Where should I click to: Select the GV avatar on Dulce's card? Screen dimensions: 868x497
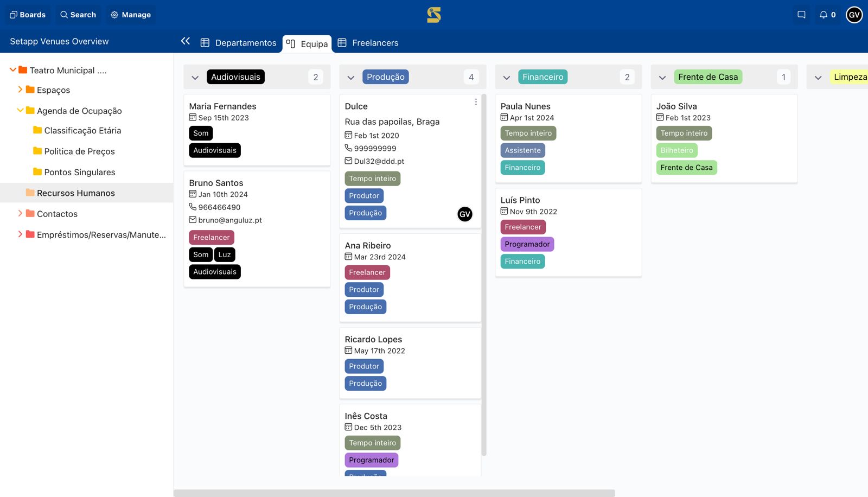click(465, 214)
